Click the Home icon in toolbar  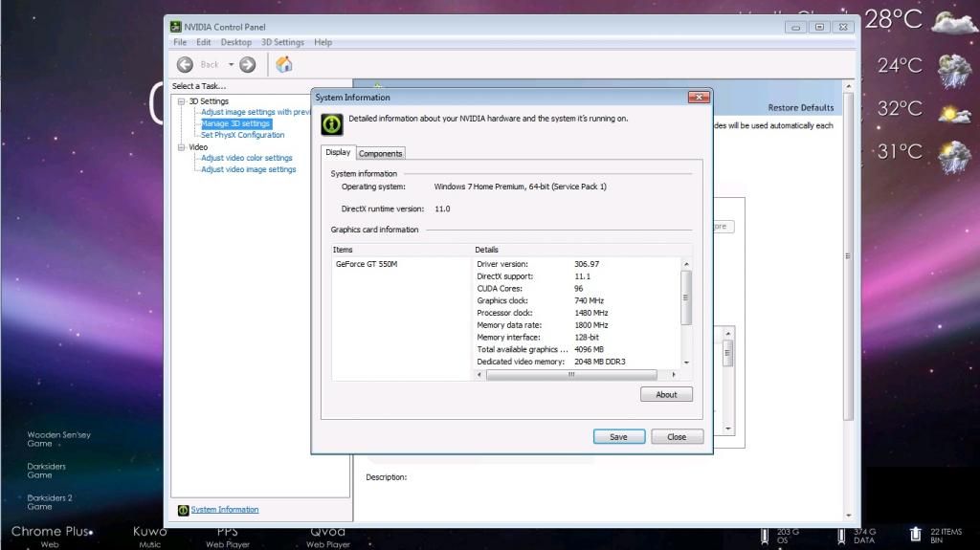pos(284,64)
